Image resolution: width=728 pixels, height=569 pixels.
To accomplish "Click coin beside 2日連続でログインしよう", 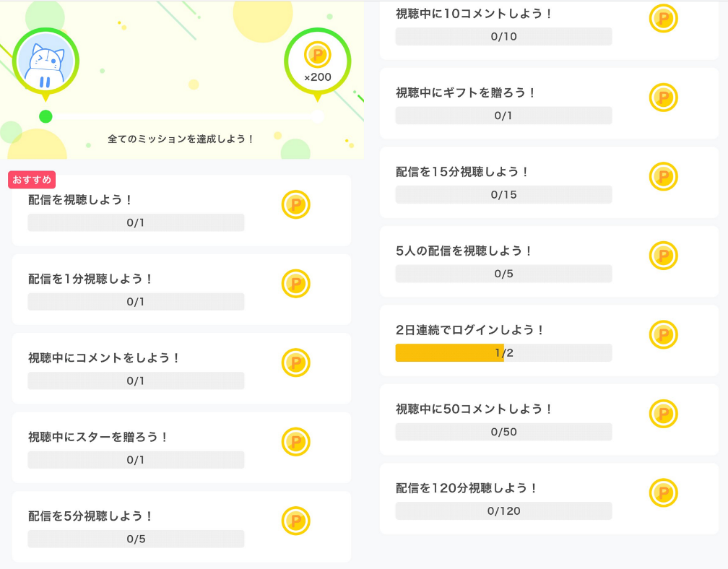I will (664, 334).
